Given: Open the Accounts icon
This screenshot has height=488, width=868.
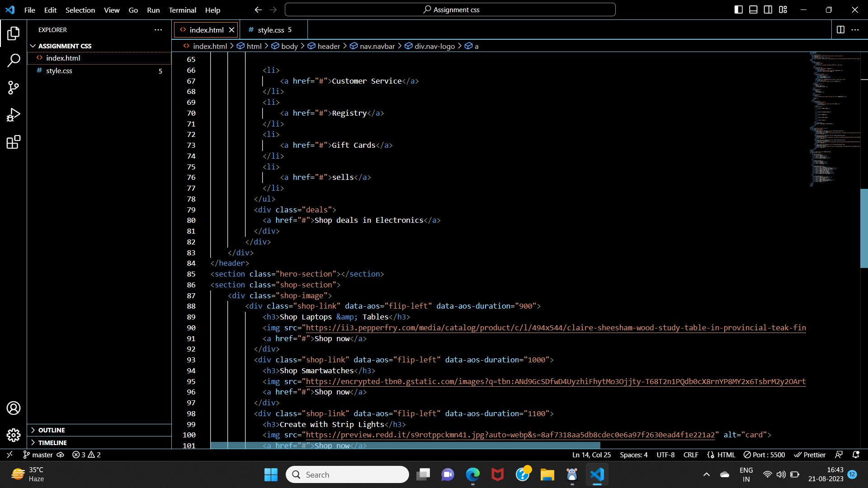Looking at the screenshot, I should tap(14, 408).
